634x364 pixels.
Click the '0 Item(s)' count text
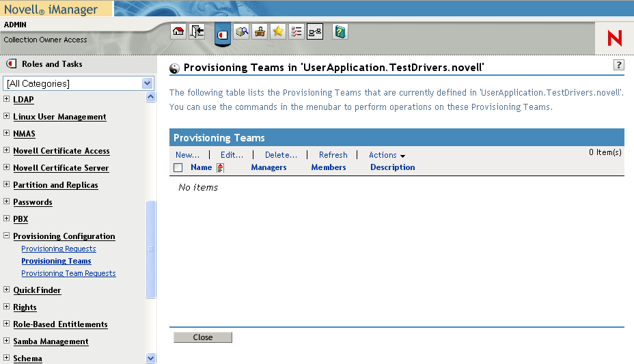[605, 152]
